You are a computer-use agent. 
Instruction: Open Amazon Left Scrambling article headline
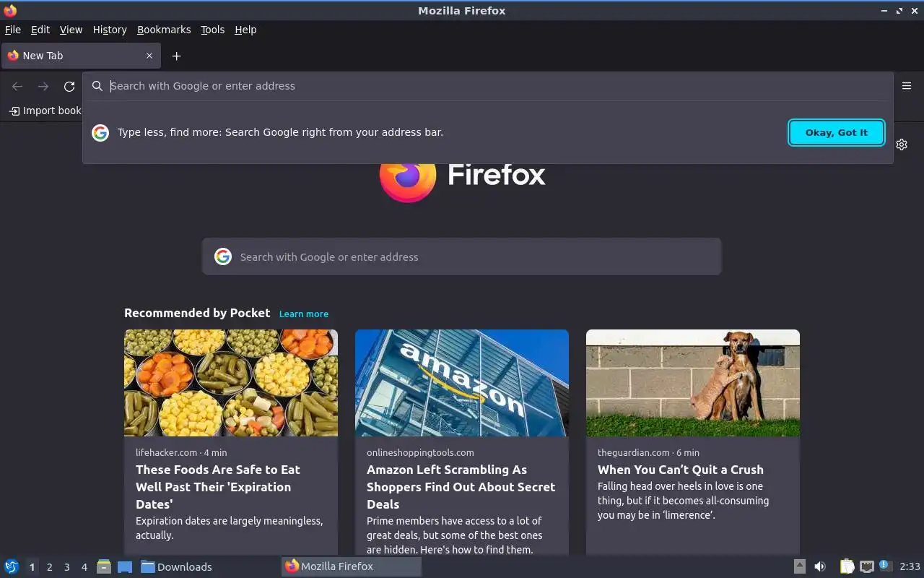point(461,487)
